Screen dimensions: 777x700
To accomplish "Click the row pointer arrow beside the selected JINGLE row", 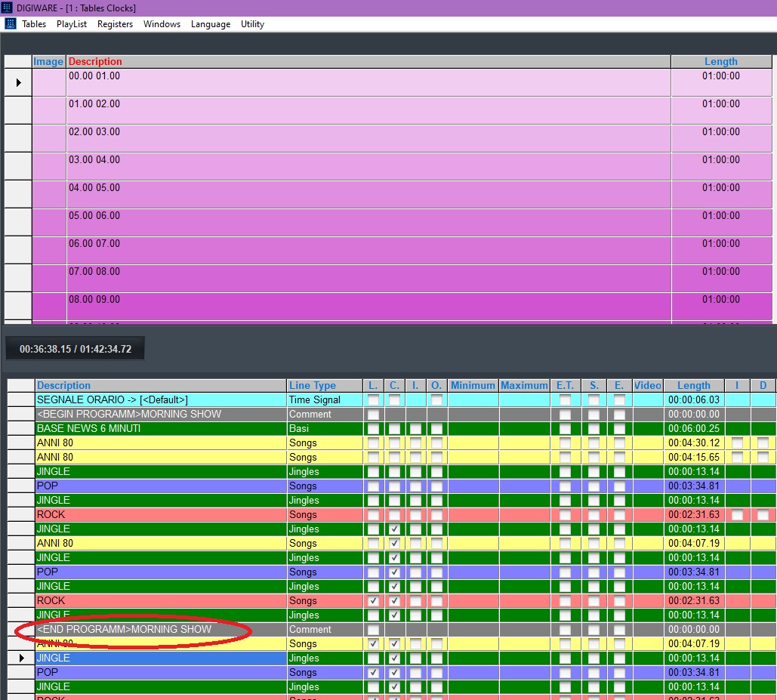I will click(x=23, y=658).
